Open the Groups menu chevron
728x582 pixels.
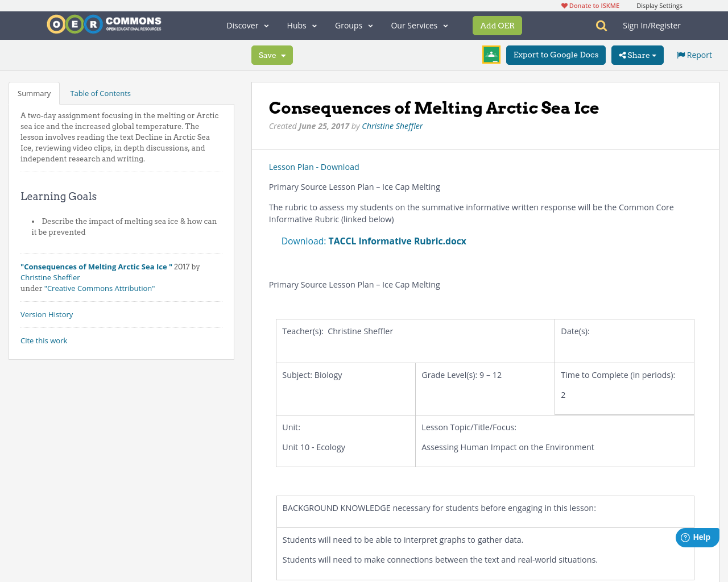point(371,25)
